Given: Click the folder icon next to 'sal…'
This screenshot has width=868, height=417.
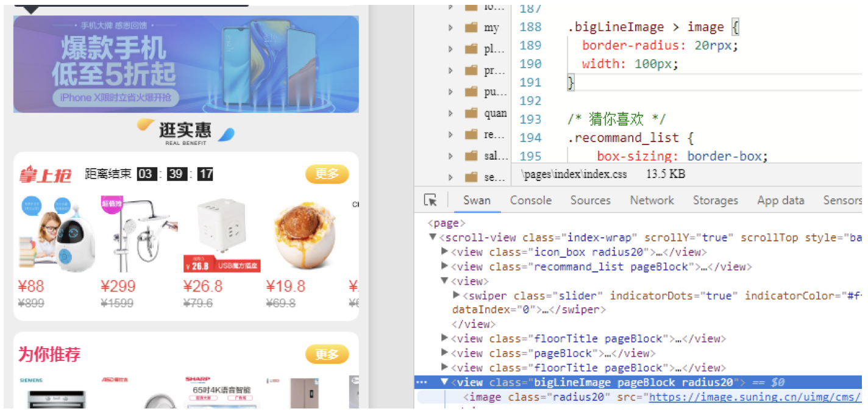Looking at the screenshot, I should coord(471,155).
